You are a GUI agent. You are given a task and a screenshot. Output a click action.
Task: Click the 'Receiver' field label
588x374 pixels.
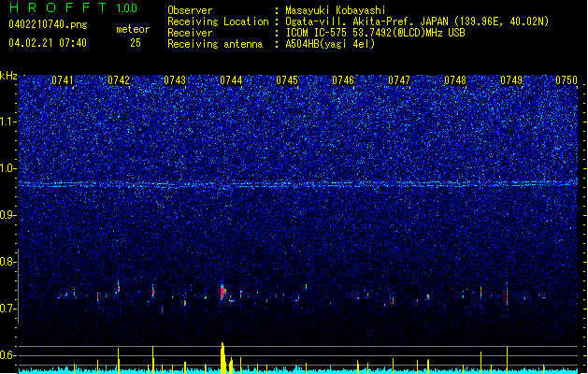[190, 33]
